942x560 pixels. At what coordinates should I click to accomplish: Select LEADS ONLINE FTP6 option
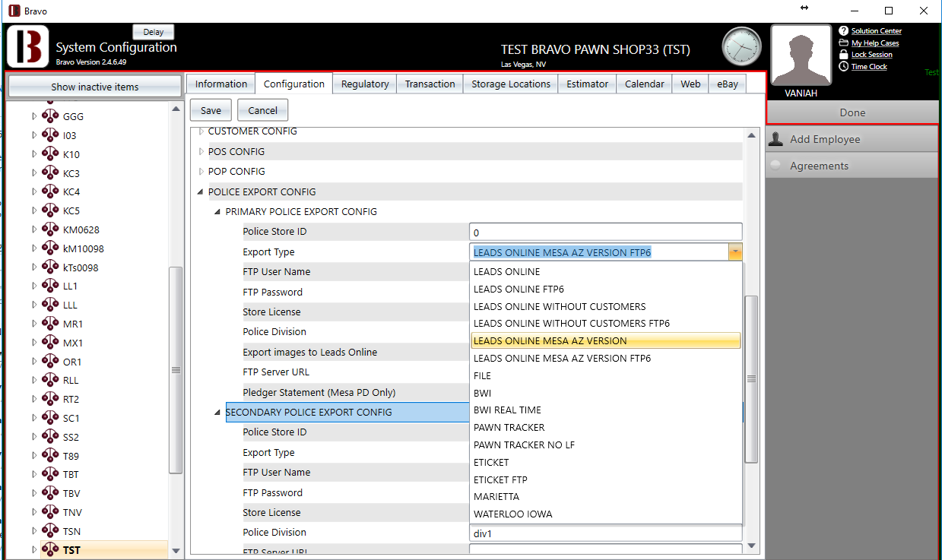point(605,289)
